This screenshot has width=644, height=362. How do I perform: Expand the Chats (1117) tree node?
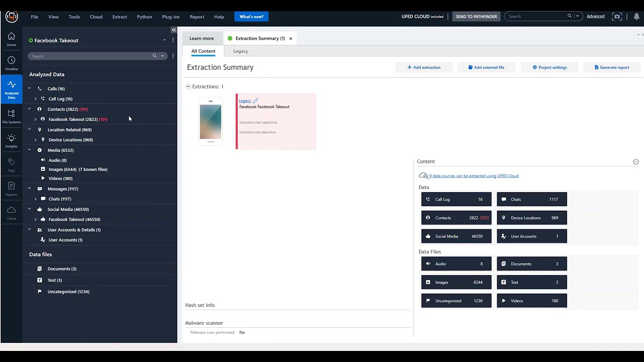tap(35, 199)
